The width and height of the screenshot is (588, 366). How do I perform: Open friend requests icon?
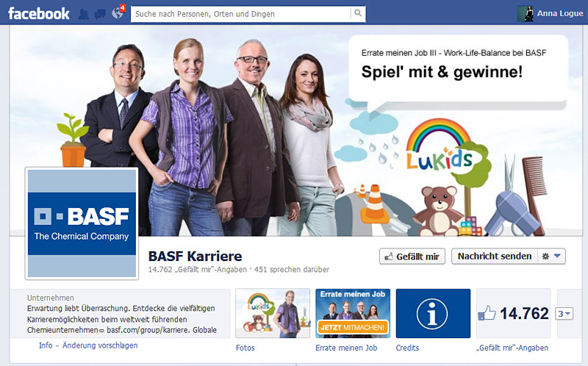coord(83,14)
